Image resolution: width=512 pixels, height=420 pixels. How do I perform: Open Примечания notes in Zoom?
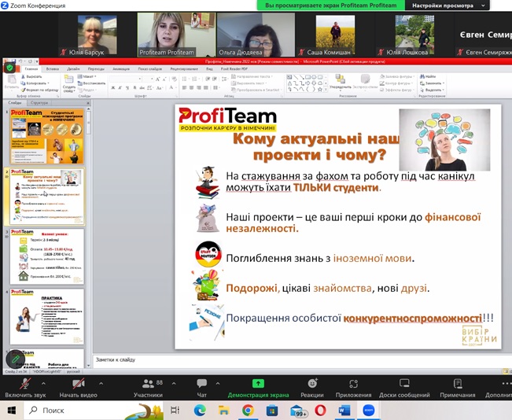pos(458,389)
